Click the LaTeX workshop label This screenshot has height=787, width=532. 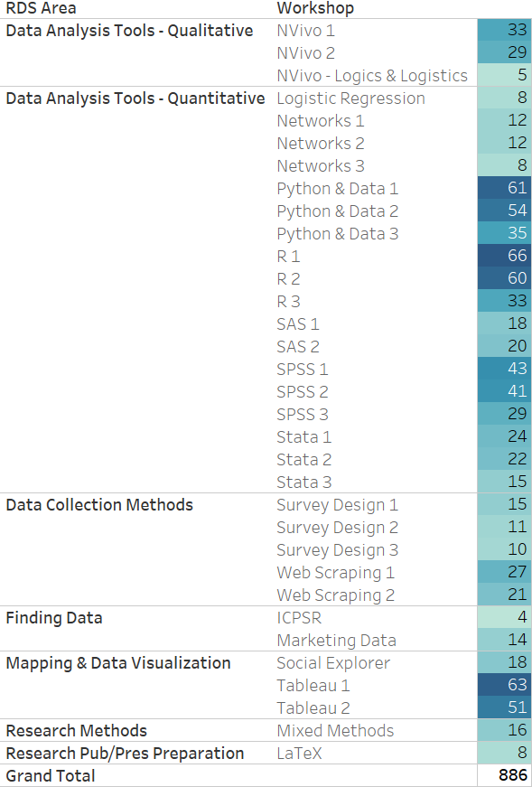pyautogui.click(x=299, y=754)
